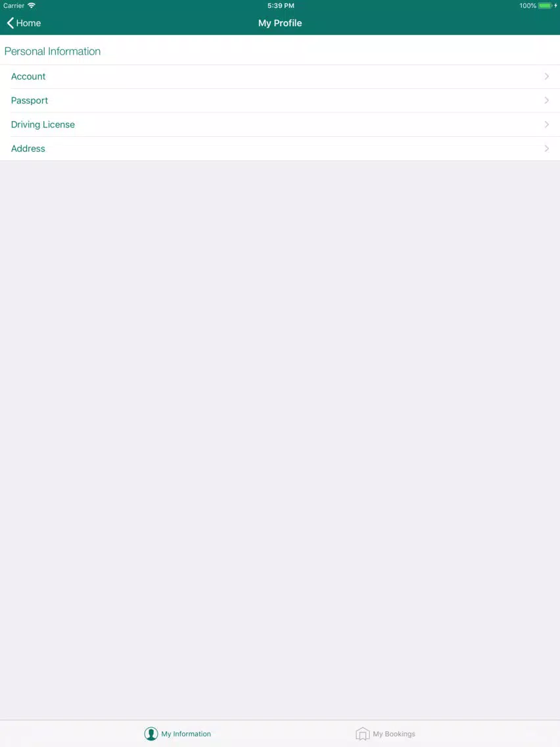Viewport: 560px width, 747px height.
Task: Tap the My Information person icon
Action: tap(151, 734)
